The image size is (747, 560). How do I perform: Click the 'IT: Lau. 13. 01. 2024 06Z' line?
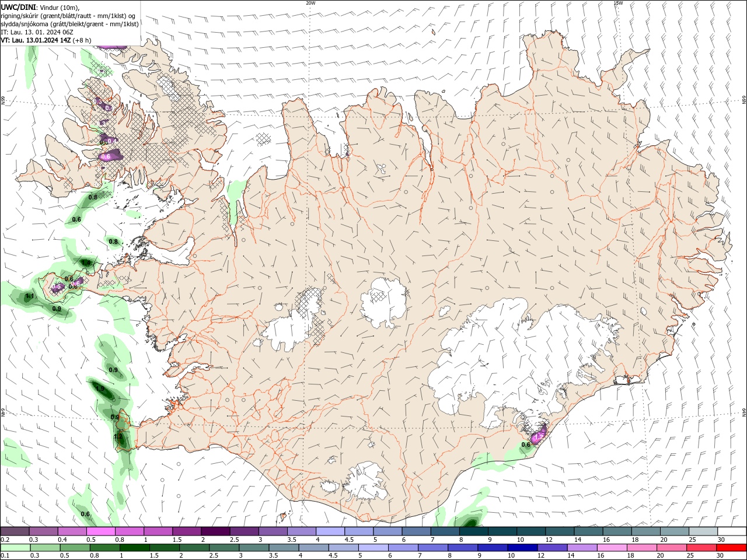pyautogui.click(x=37, y=32)
